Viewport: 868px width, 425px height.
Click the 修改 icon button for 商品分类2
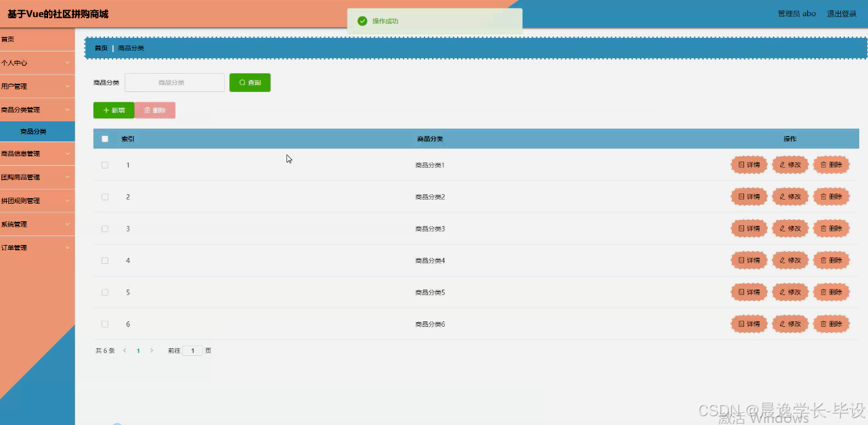pyautogui.click(x=789, y=196)
